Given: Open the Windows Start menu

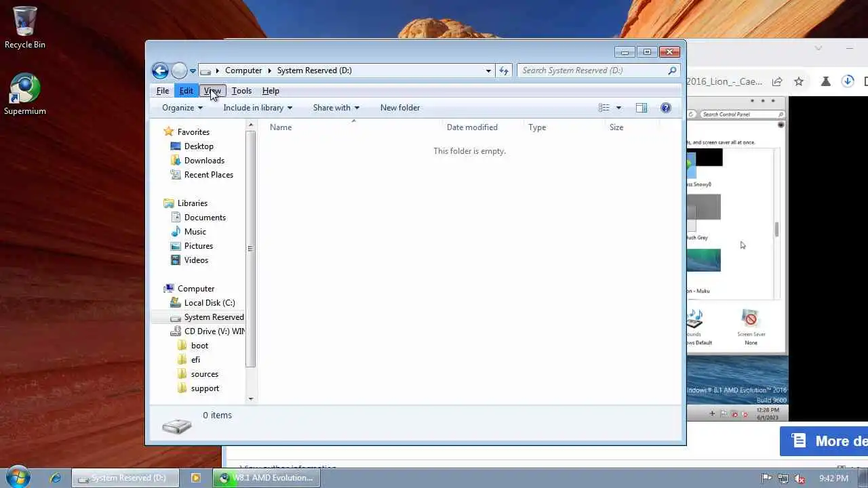Looking at the screenshot, I should pos(18,477).
